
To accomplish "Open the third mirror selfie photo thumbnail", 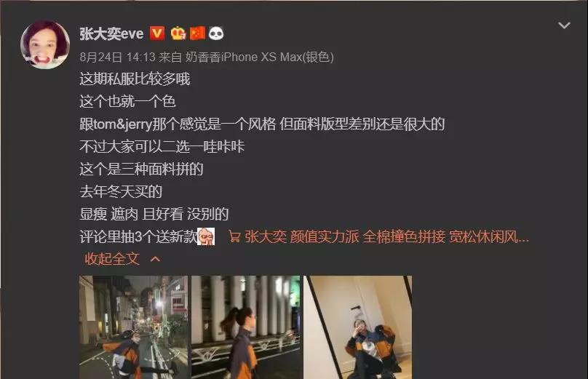I will pyautogui.click(x=358, y=327).
